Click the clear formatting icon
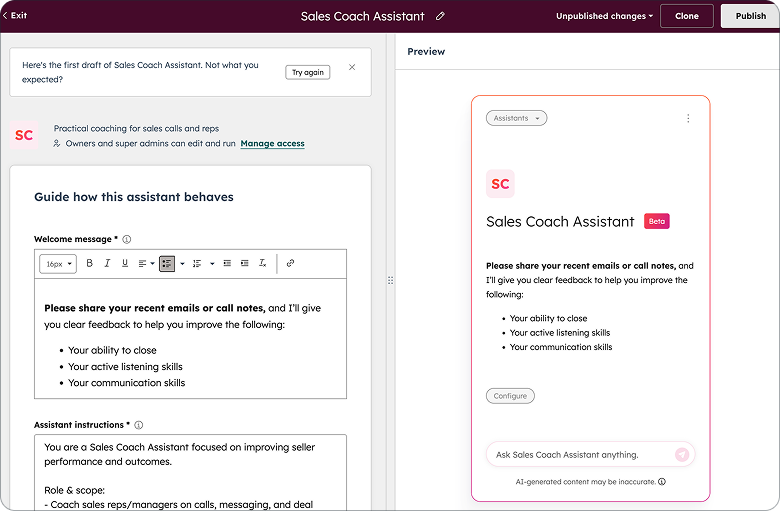Screen dimensions: 780x511 pyautogui.click(x=263, y=263)
